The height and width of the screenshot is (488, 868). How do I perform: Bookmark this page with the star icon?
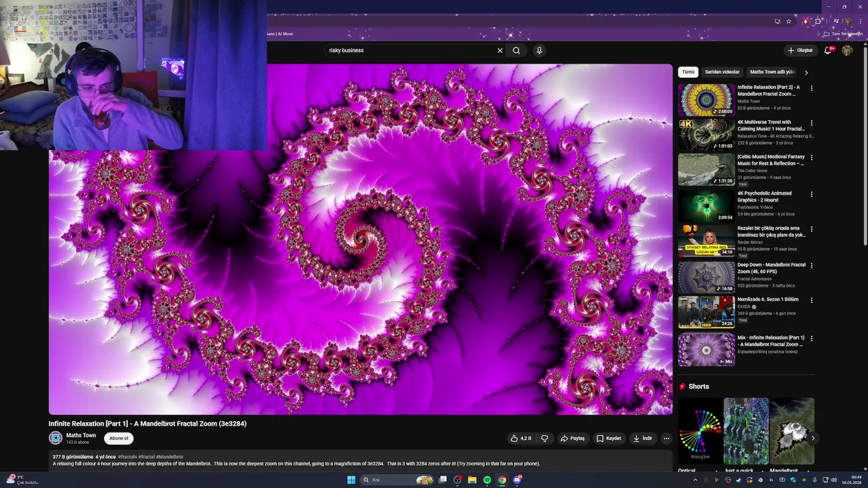click(789, 21)
